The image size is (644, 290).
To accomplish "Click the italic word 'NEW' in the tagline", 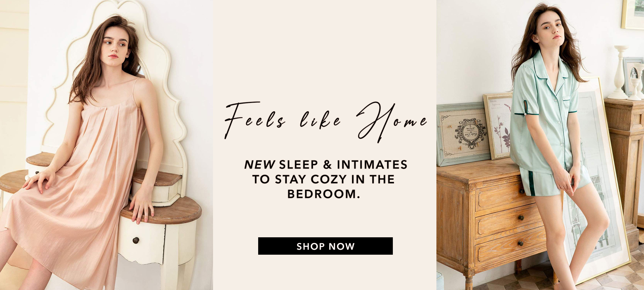I will point(259,164).
